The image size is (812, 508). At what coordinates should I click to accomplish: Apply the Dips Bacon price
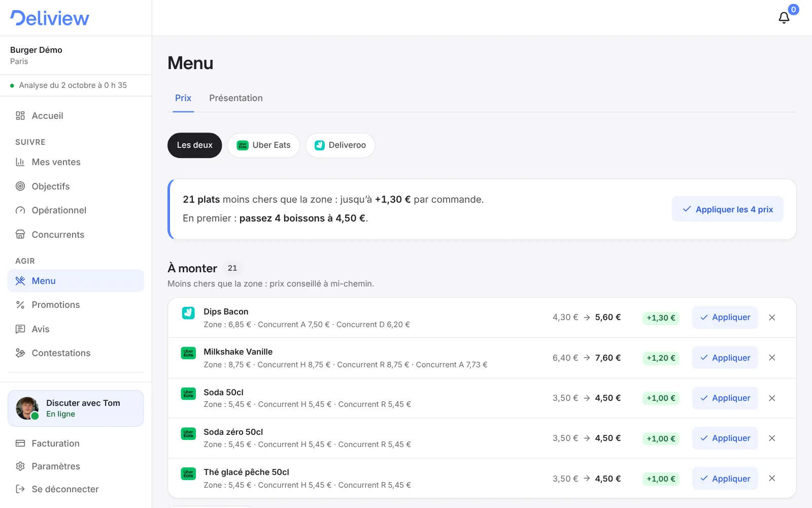click(x=725, y=317)
